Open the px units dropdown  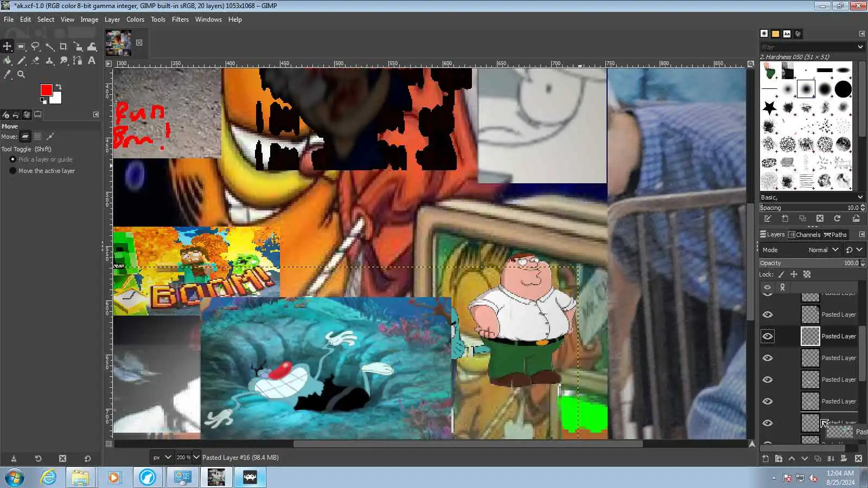pos(162,458)
